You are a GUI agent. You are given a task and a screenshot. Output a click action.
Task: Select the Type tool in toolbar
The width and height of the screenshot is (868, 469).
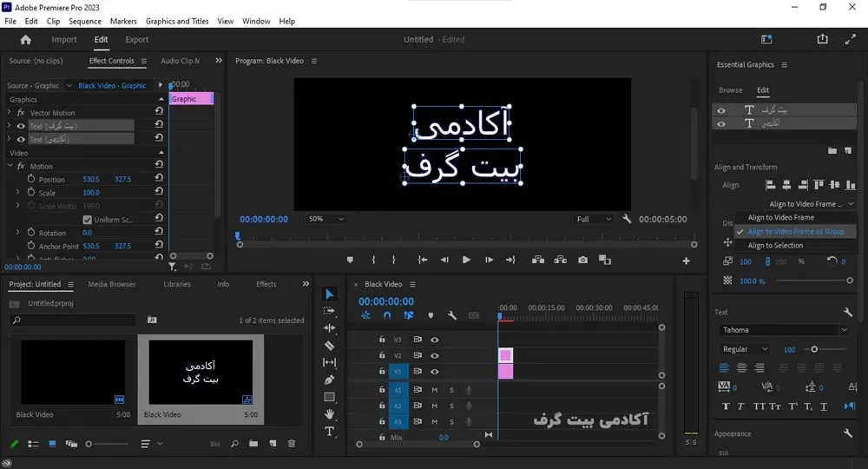(x=329, y=432)
